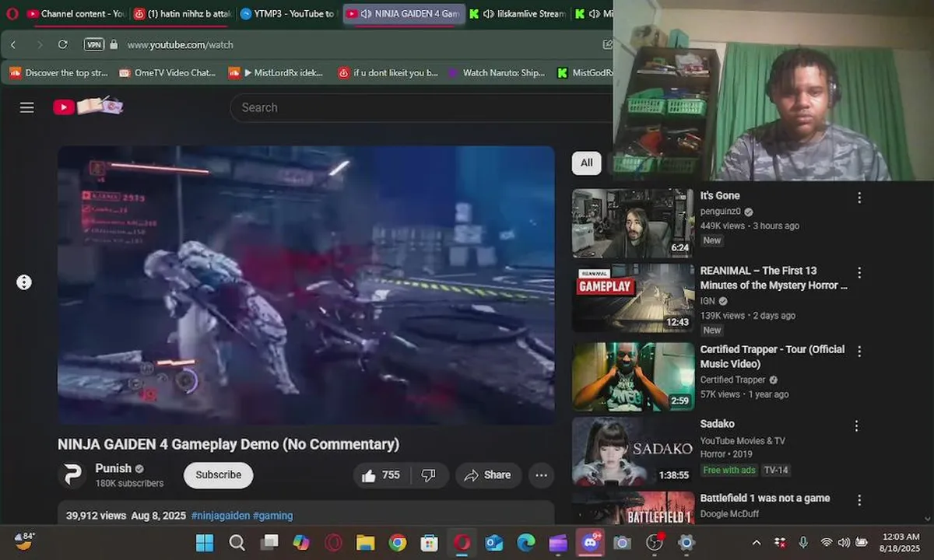Screen dimensions: 934x560
Task: Toggle the VPN badge in address bar
Action: [x=93, y=44]
